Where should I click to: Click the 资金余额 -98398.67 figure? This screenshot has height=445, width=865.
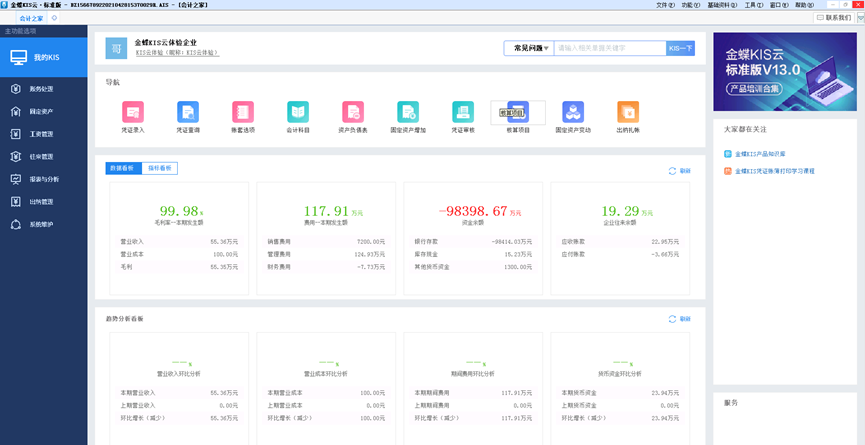479,211
